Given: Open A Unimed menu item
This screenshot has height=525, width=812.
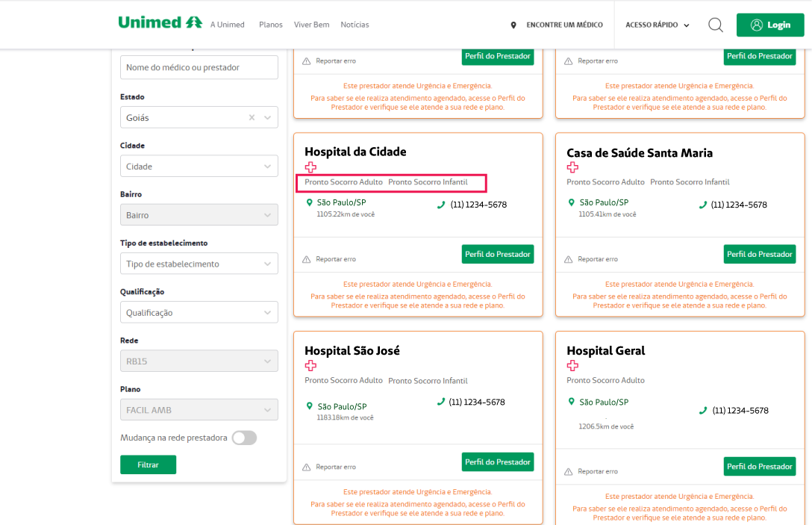Looking at the screenshot, I should pyautogui.click(x=228, y=25).
